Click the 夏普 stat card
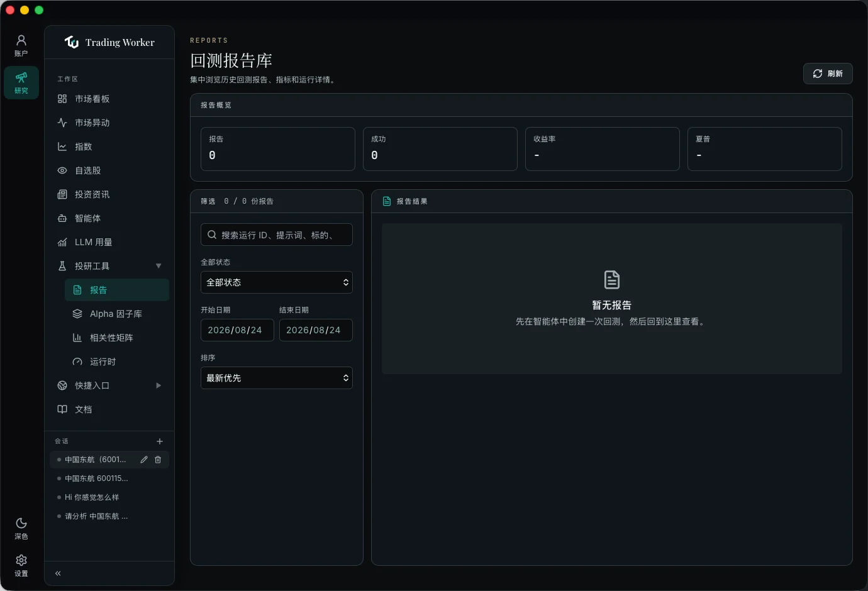868x591 pixels. [765, 149]
